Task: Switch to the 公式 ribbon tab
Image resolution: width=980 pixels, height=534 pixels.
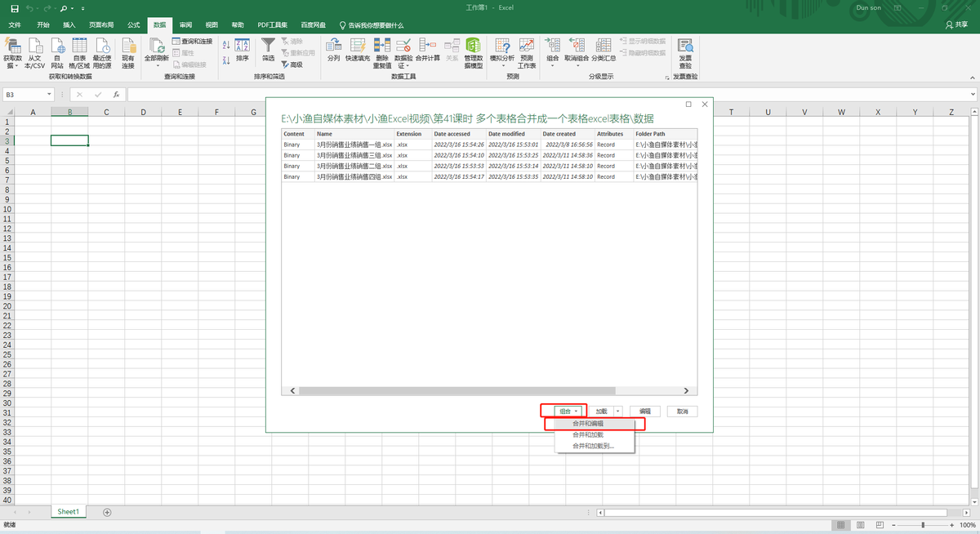Action: [134, 25]
